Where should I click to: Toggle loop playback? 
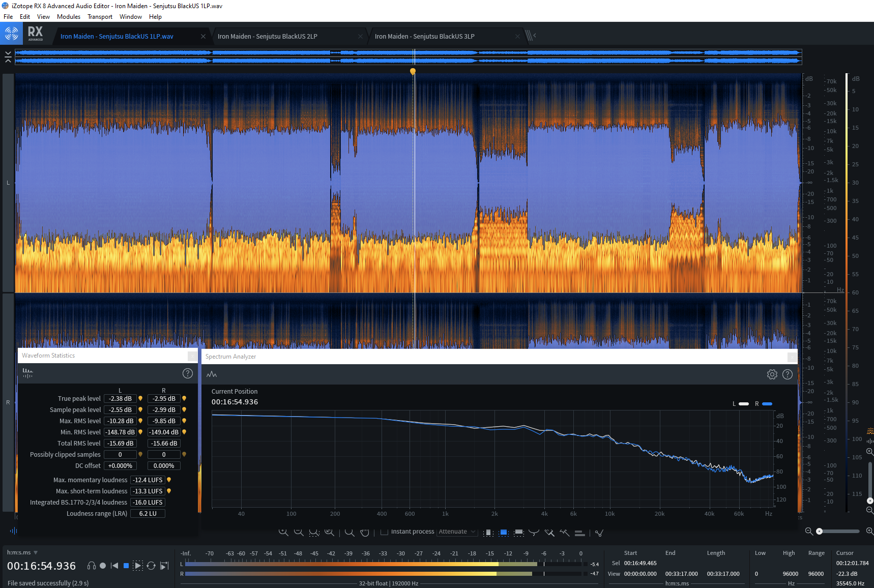151,566
